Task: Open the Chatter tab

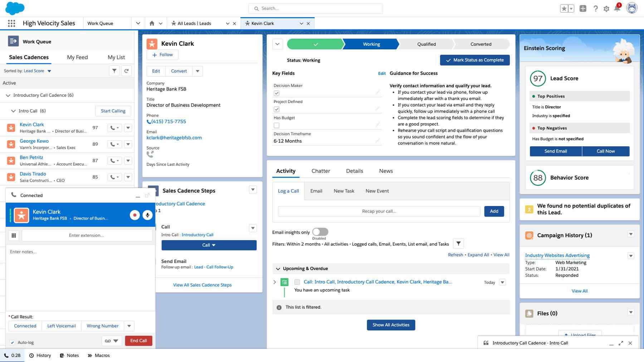Action: coord(321,171)
